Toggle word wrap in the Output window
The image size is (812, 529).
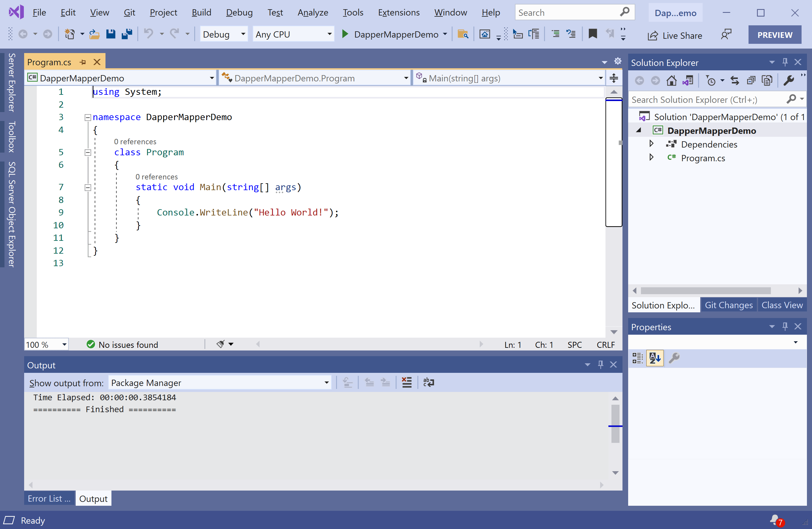point(428,382)
